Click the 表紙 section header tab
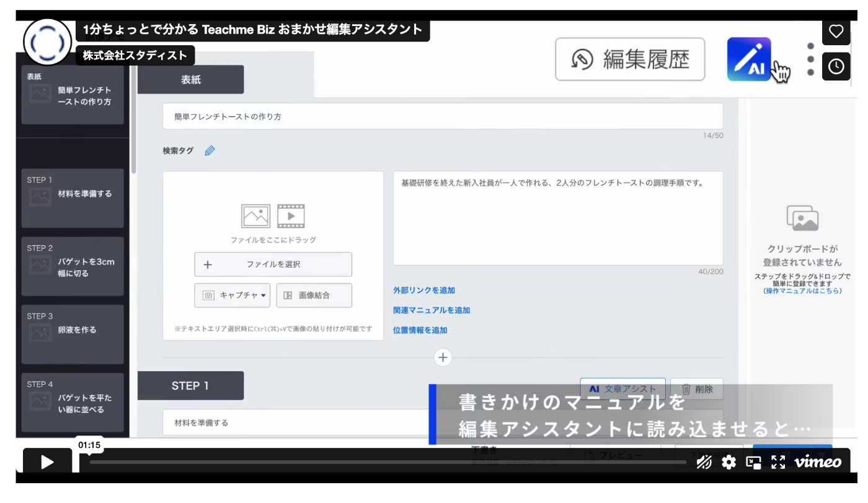Viewport: 868px width, 503px height. click(x=190, y=80)
